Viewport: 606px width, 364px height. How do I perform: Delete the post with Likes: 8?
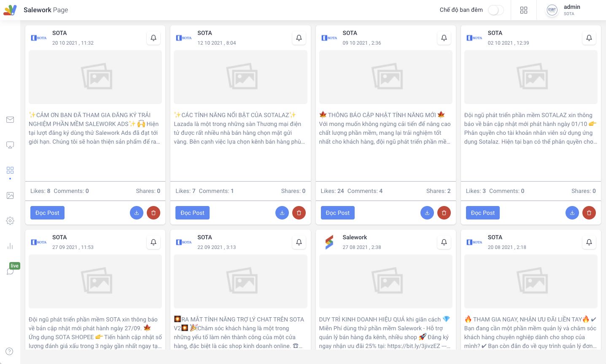click(x=154, y=213)
